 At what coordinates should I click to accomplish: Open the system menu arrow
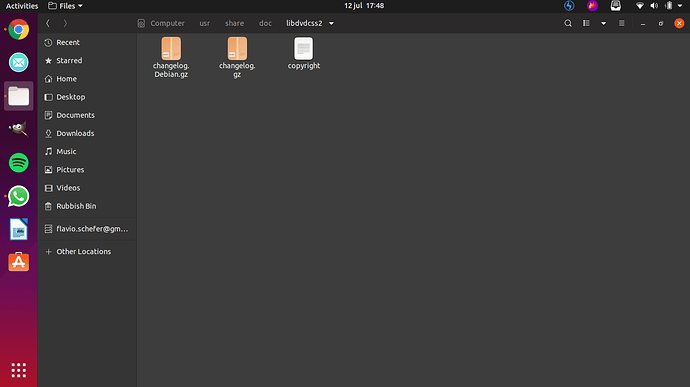[x=680, y=6]
